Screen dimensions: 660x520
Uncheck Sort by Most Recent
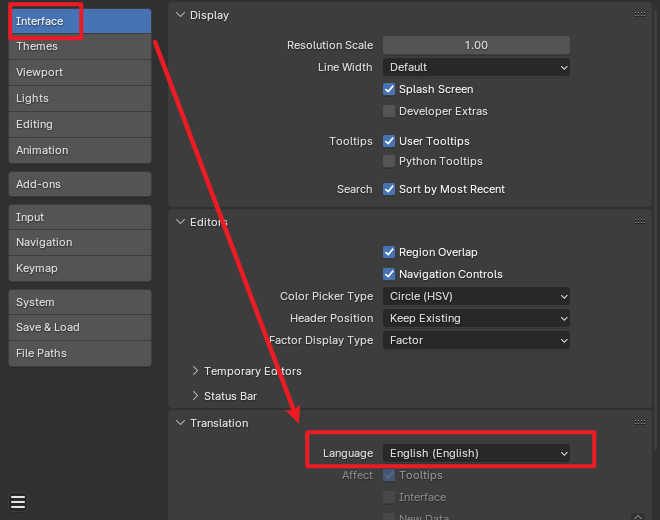[x=390, y=189]
